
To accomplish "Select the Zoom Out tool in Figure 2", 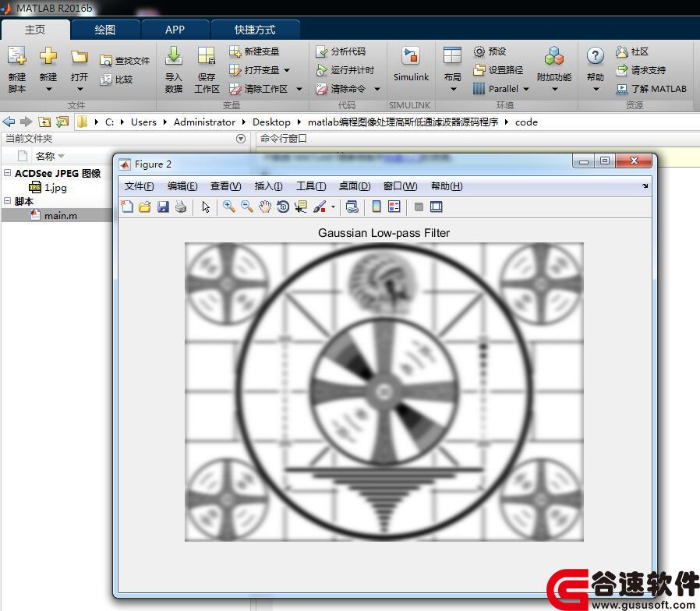I will tap(247, 207).
